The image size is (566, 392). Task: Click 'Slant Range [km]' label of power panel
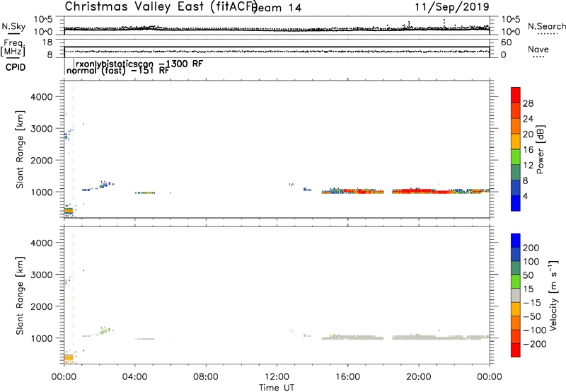pos(20,149)
